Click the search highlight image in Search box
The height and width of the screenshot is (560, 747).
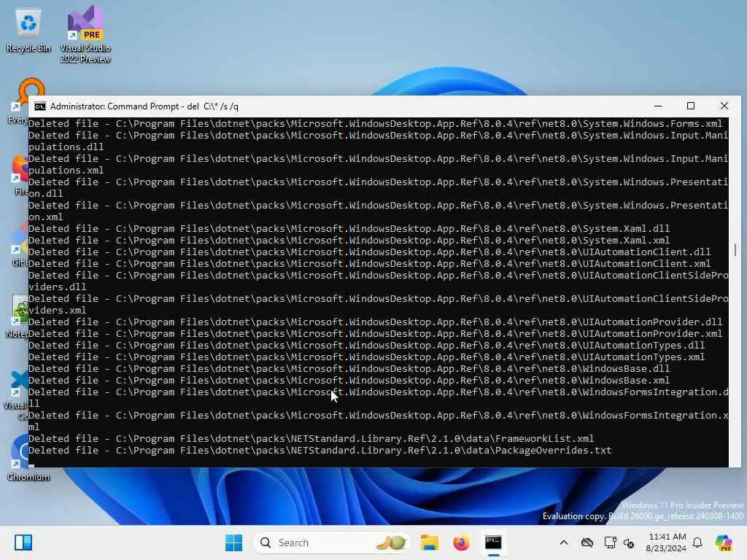[x=391, y=542]
